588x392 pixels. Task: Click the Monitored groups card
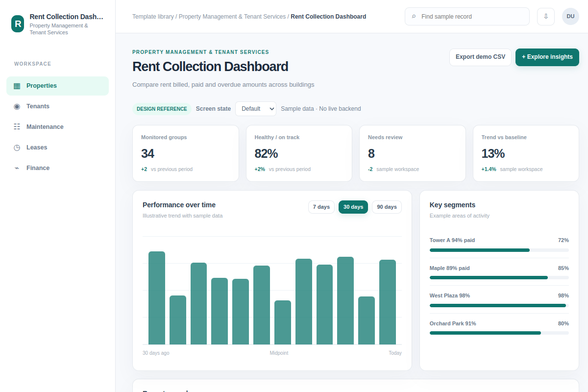pos(186,153)
